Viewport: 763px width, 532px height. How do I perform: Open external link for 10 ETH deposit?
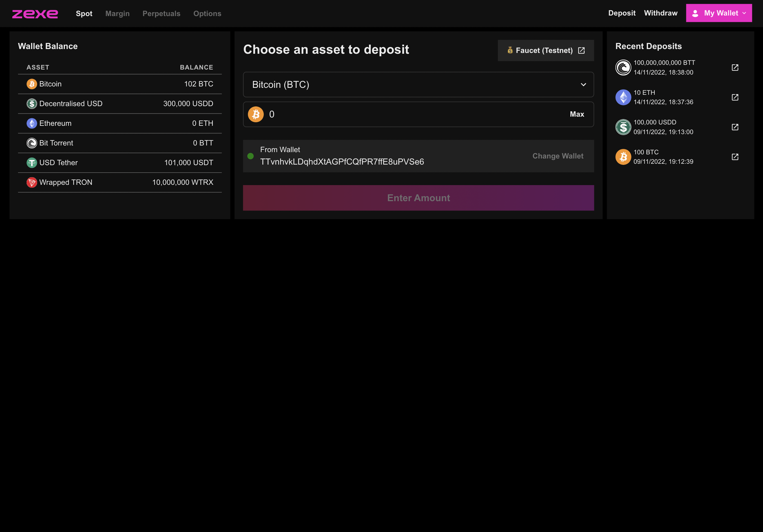(735, 97)
